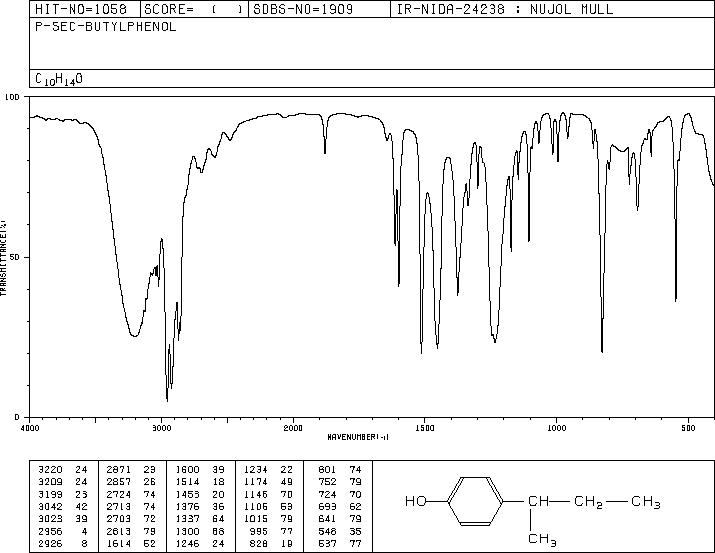Screen dimensions: 715x553
Task: Click the 1453 peak entry
Action: coord(200,494)
